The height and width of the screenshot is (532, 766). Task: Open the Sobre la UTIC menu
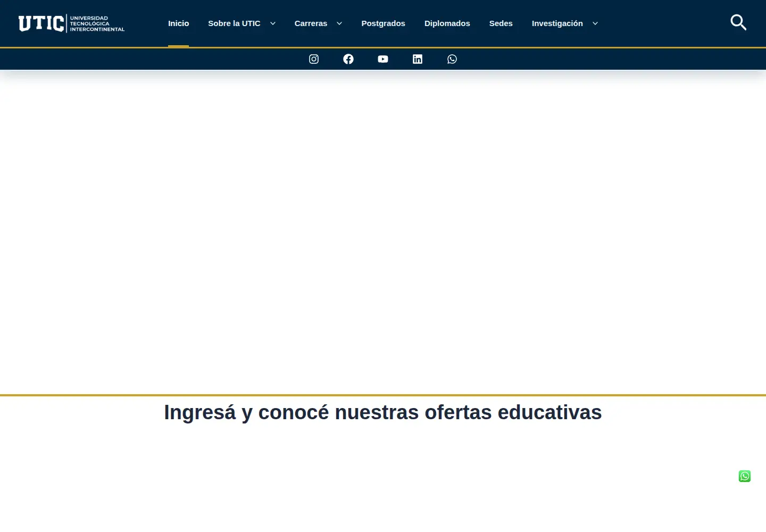click(x=234, y=23)
